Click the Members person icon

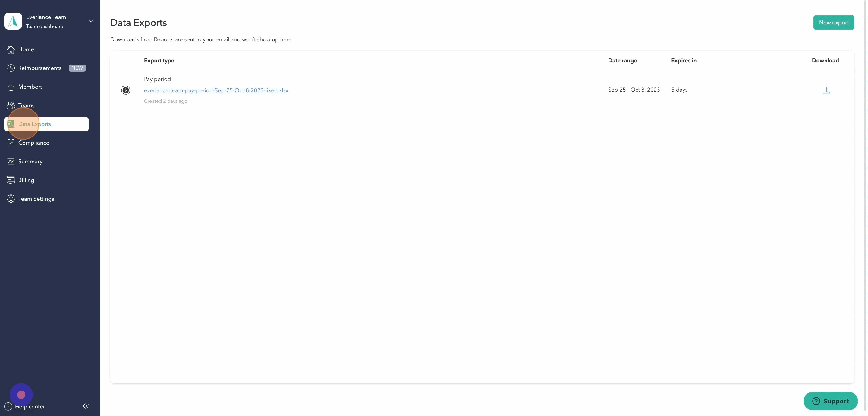tap(11, 87)
